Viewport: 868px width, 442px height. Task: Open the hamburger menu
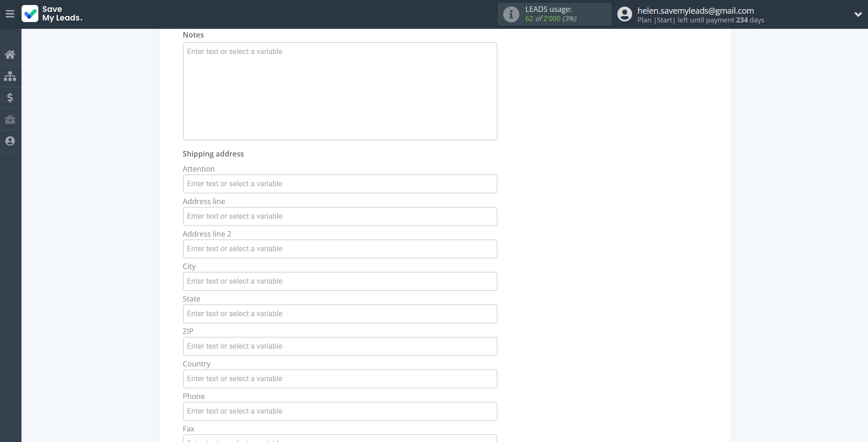click(x=10, y=14)
